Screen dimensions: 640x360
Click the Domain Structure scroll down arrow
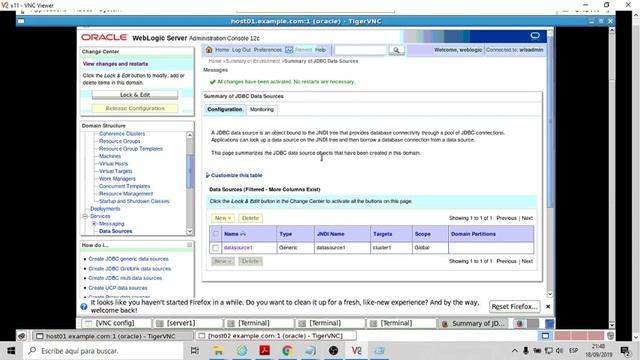click(x=189, y=231)
